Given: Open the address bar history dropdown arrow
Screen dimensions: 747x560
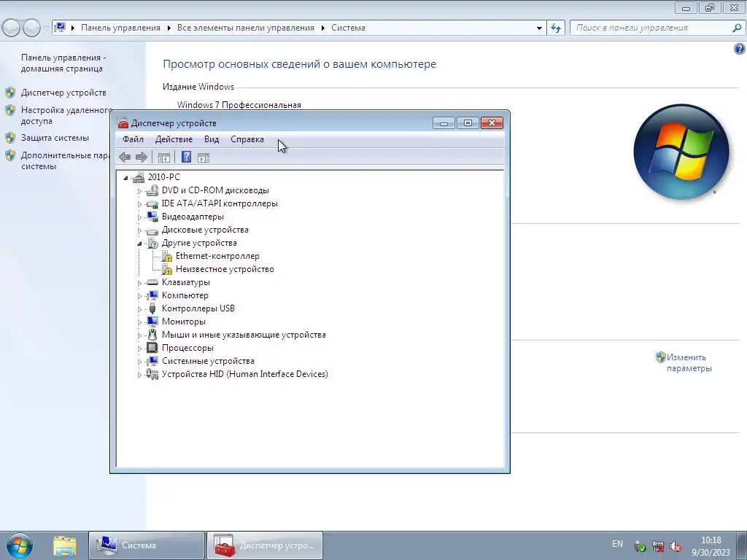Looking at the screenshot, I should point(539,28).
